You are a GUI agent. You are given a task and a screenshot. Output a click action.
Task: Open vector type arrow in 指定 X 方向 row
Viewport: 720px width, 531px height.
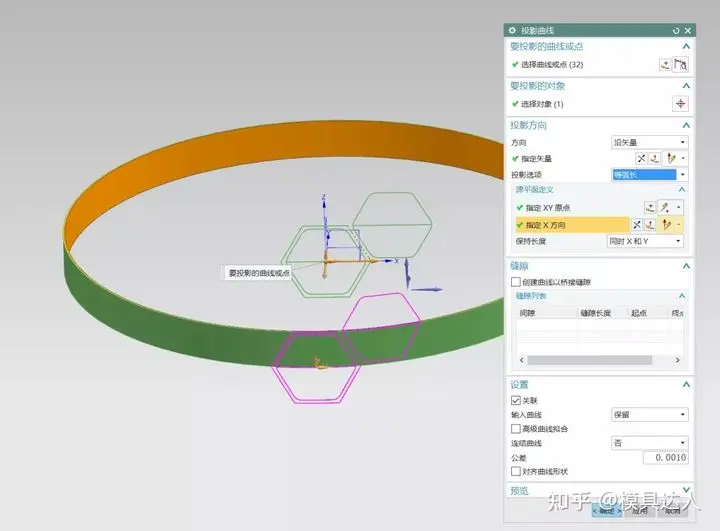click(679, 225)
